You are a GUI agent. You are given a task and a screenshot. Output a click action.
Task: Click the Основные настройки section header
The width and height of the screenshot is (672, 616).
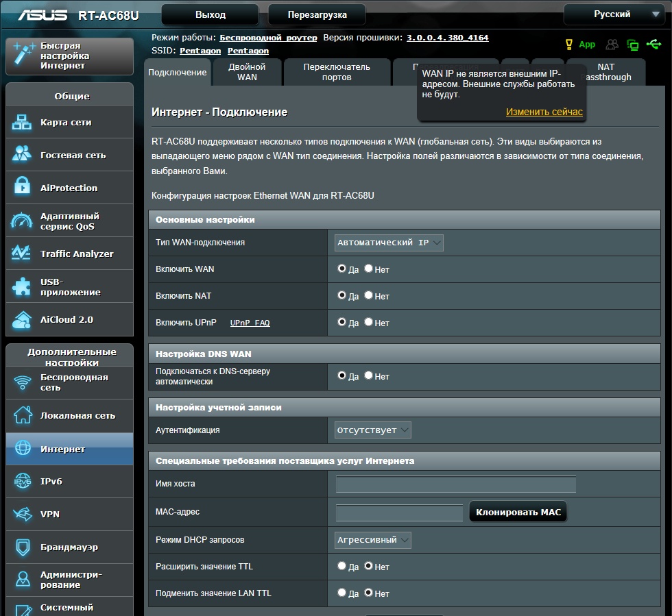[x=404, y=219]
